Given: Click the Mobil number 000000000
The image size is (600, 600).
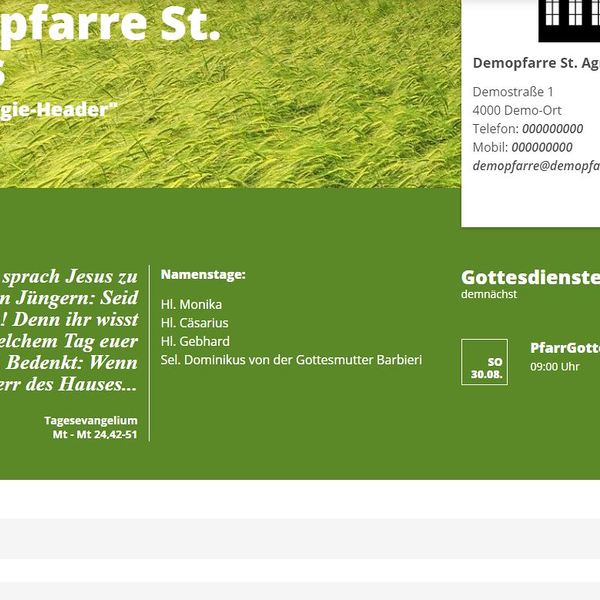Looking at the screenshot, I should [x=542, y=147].
